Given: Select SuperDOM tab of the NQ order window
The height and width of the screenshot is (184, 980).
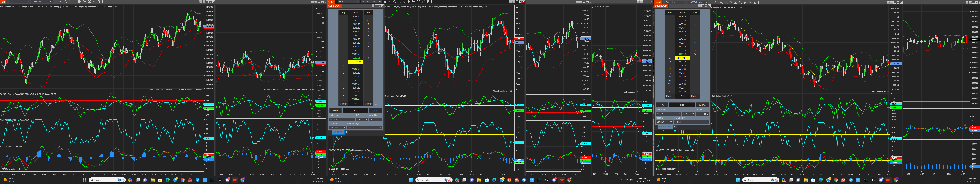Looking at the screenshot, I should pyautogui.click(x=334, y=6).
